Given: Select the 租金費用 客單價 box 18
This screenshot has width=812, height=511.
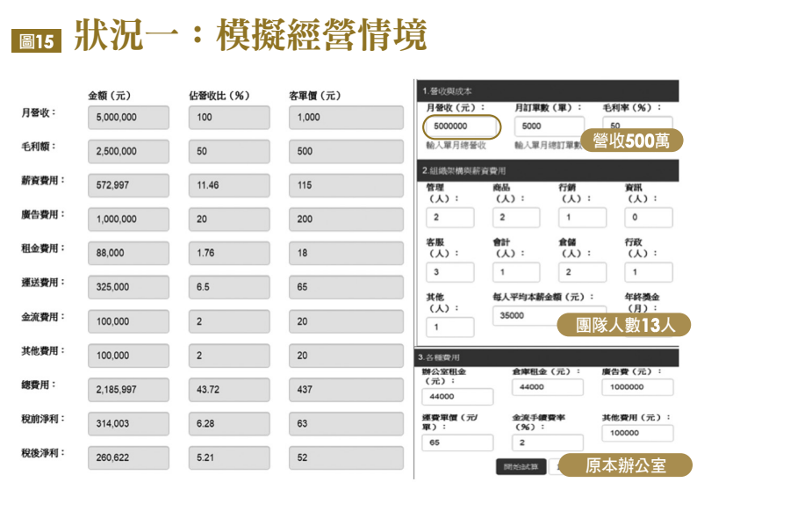Looking at the screenshot, I should 346,253.
